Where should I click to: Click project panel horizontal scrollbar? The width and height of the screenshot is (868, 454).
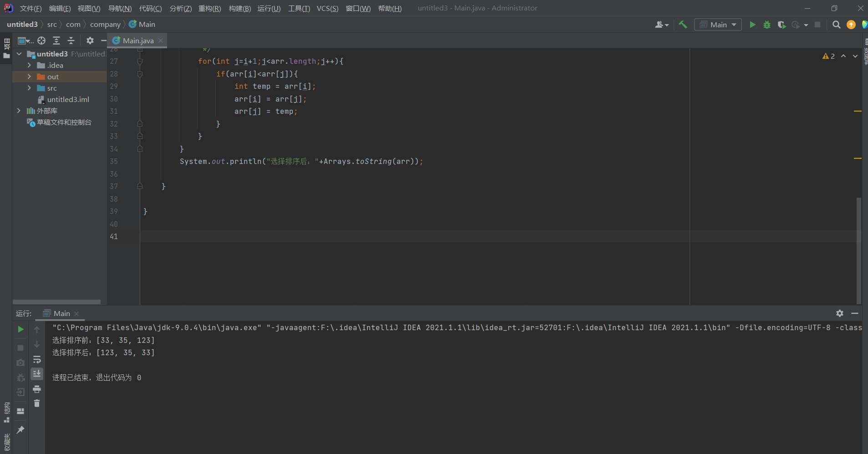(x=56, y=302)
